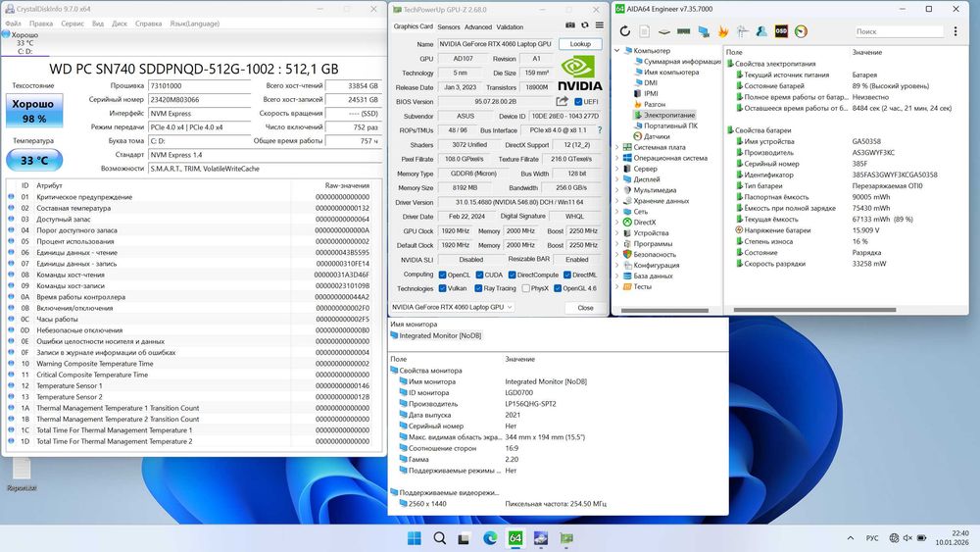The height and width of the screenshot is (552, 980).
Task: Launch Microsoft Edge from the taskbar
Action: [490, 538]
